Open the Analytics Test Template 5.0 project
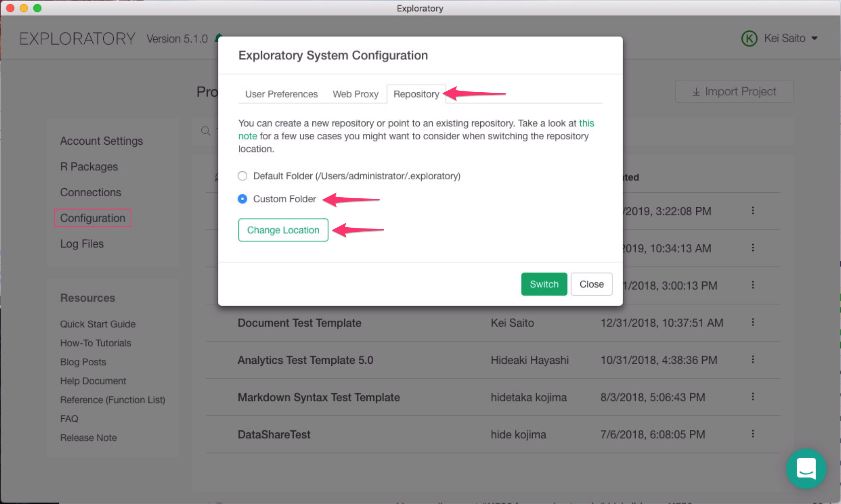The height and width of the screenshot is (504, 841). [x=305, y=360]
